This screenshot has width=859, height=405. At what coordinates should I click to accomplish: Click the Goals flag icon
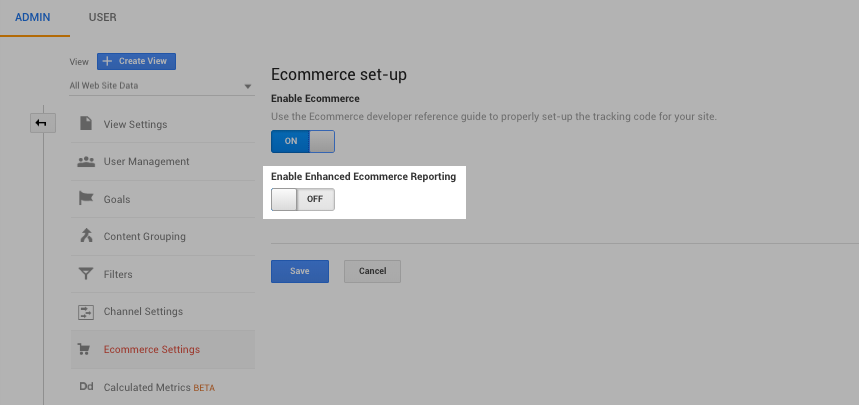tap(86, 199)
